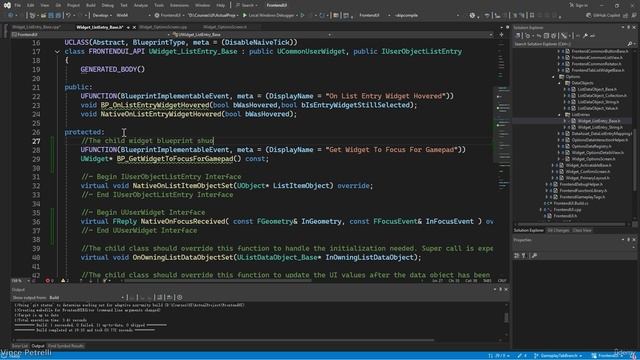Switch to Class View panel tab
The width and height of the screenshot is (640, 360).
(582, 231)
